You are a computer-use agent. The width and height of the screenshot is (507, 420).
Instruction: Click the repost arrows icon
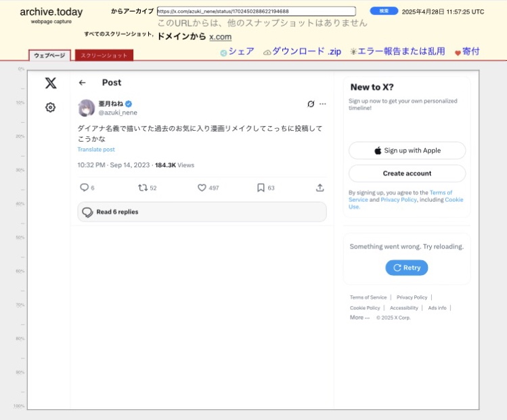pos(143,188)
